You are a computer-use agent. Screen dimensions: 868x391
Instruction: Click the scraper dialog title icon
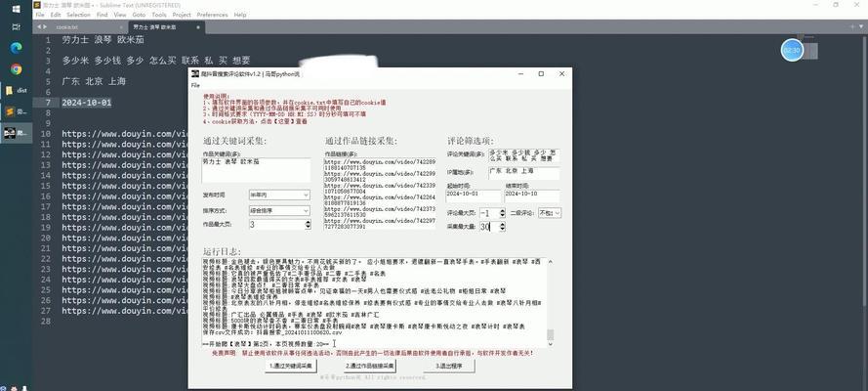click(x=195, y=73)
